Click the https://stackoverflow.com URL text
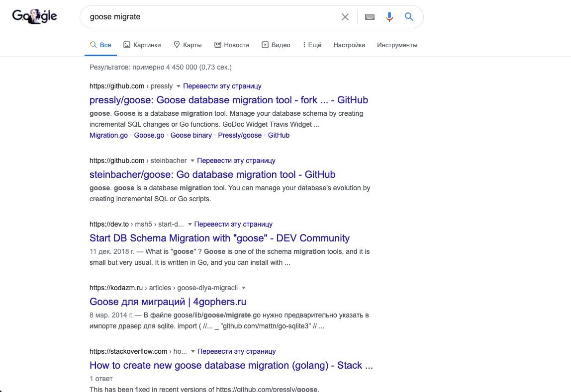Screen dimensions: 571x392 138,352
